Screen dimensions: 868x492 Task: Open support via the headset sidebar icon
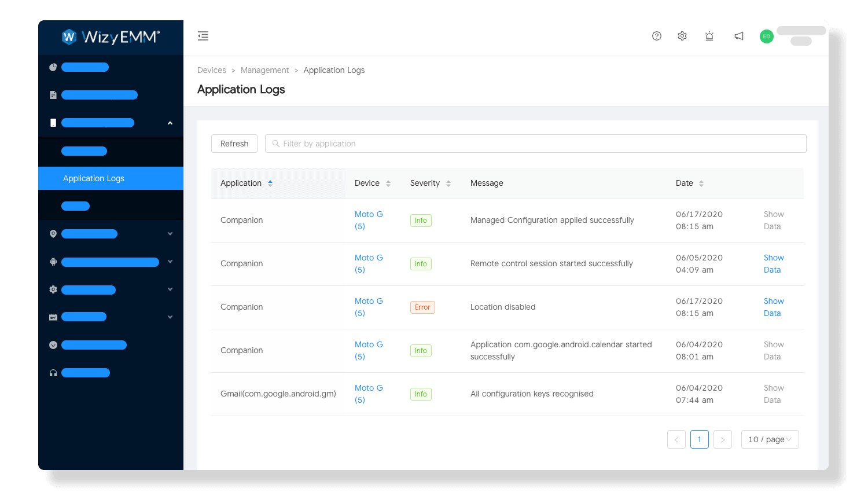point(53,372)
